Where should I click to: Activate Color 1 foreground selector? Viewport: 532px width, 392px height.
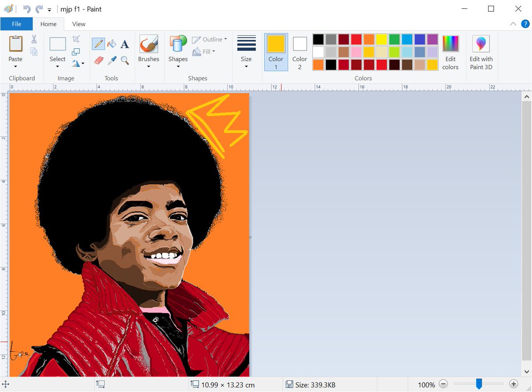[x=276, y=52]
